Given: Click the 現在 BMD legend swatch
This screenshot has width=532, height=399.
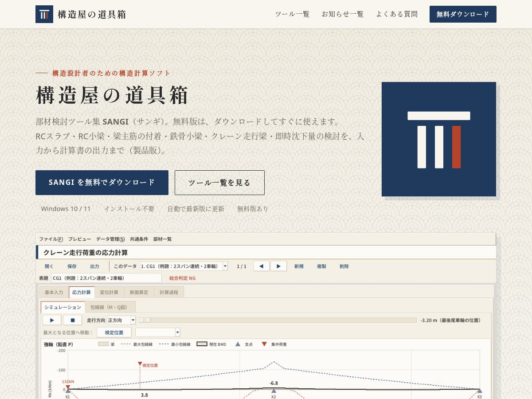Looking at the screenshot, I should click(x=202, y=344).
